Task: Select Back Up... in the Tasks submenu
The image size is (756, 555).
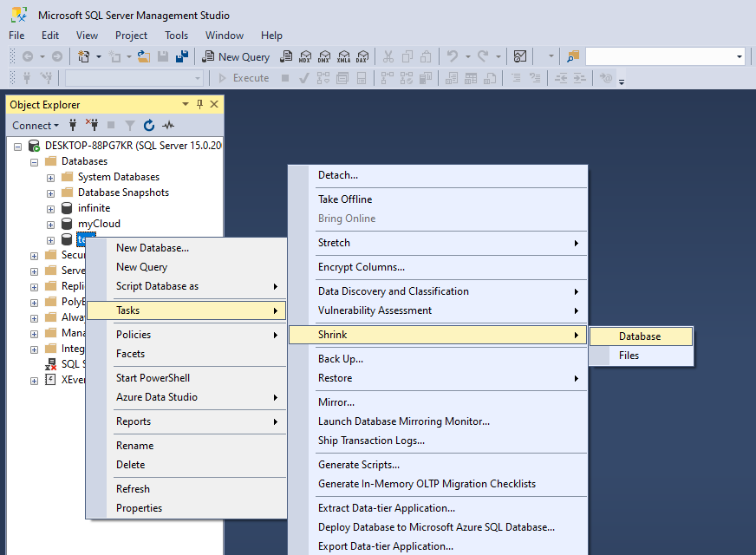Action: 438,359
